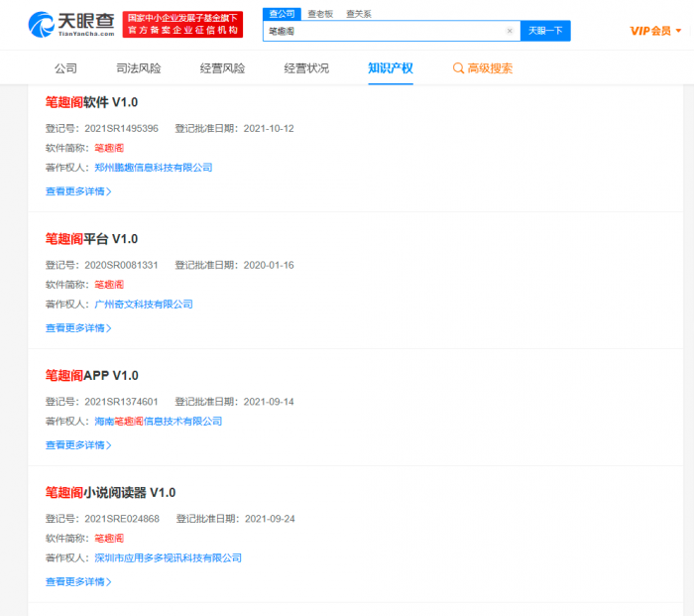
Task: Expand the VIP会员 dropdown arrow
Action: coord(678,31)
